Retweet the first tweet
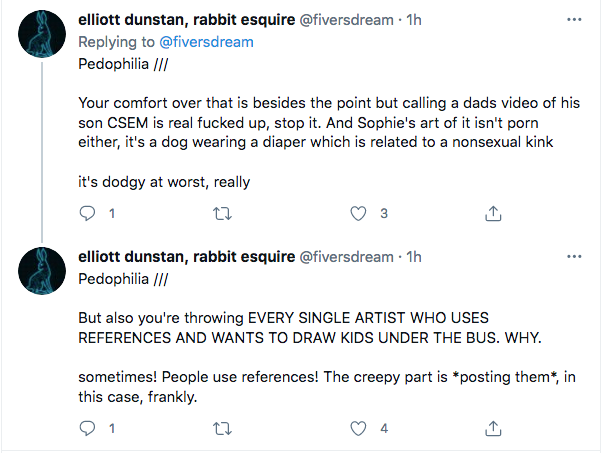The width and height of the screenshot is (603, 453). click(222, 213)
